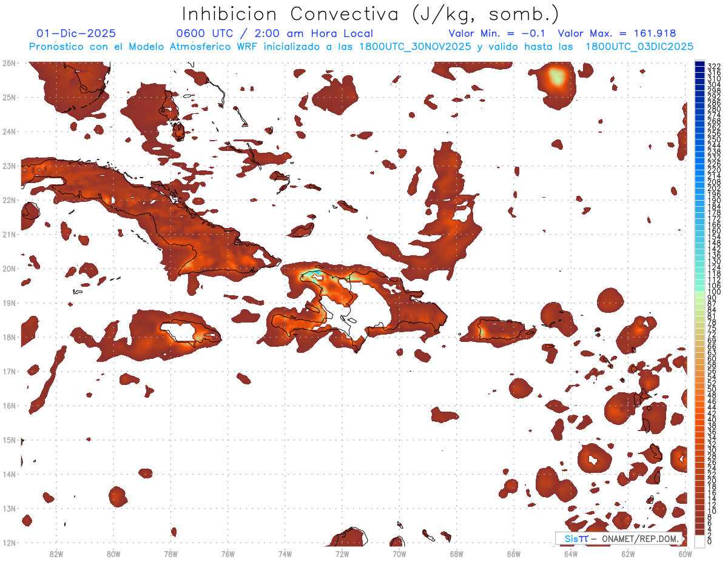
Task: Click the '68W' longitude label
Action: (456, 553)
